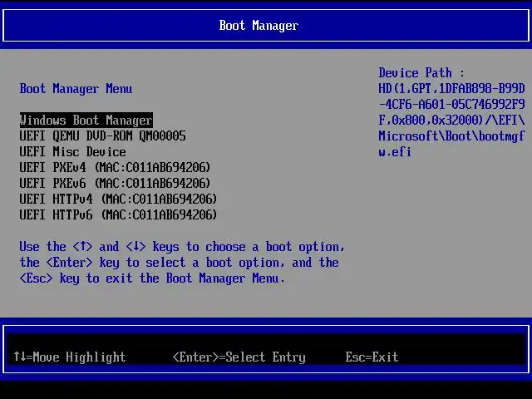This screenshot has width=532, height=399.
Task: Click the <Enter>=Select Entry footer hint
Action: (239, 357)
